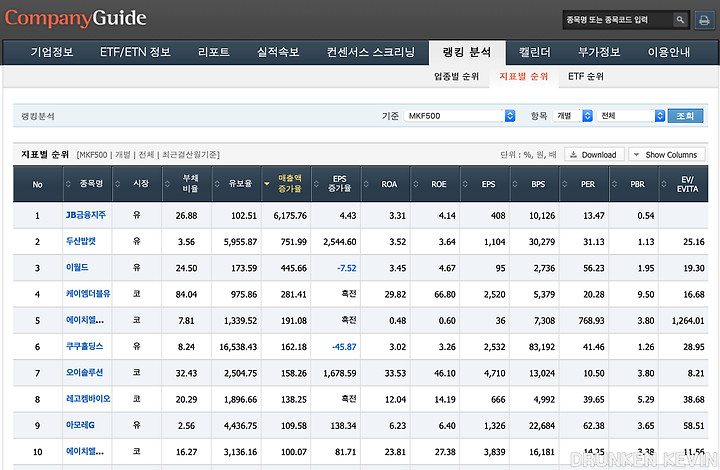This screenshot has height=470, width=720.
Task: Open the 리포트 menu
Action: point(214,52)
